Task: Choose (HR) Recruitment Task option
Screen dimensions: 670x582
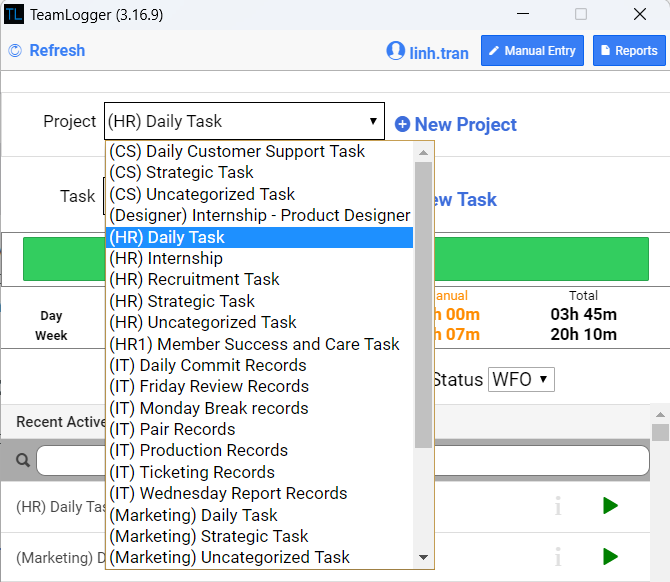Action: (x=194, y=280)
